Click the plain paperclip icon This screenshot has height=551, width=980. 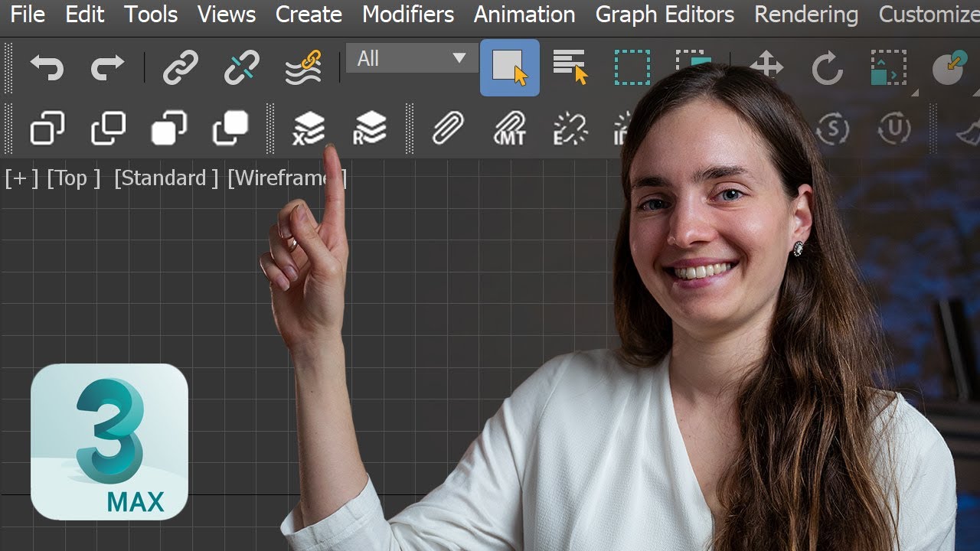448,129
